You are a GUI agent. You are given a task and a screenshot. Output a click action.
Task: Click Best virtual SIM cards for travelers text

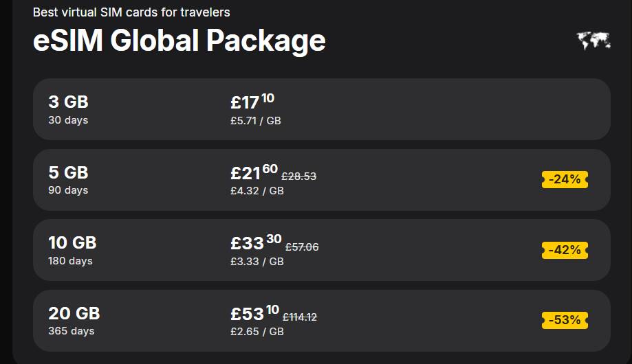click(x=131, y=12)
